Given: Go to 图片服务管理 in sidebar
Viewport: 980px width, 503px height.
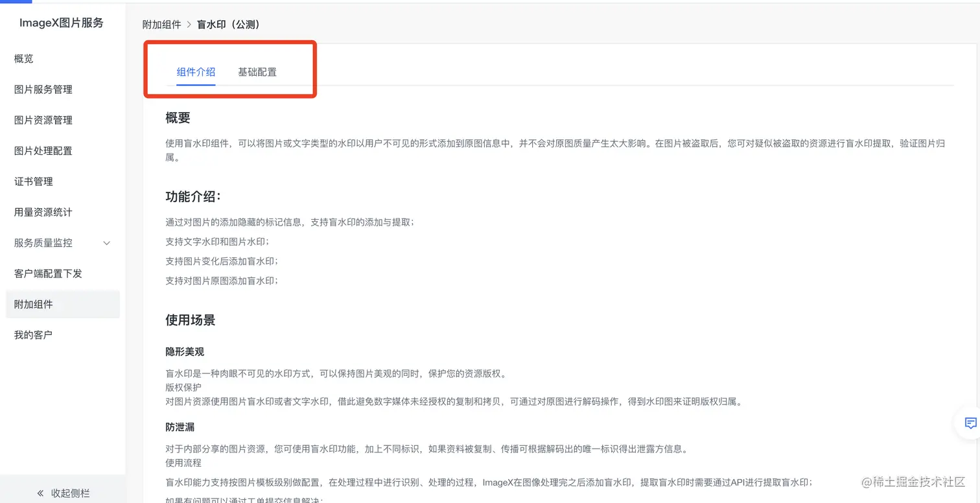Looking at the screenshot, I should pos(43,89).
